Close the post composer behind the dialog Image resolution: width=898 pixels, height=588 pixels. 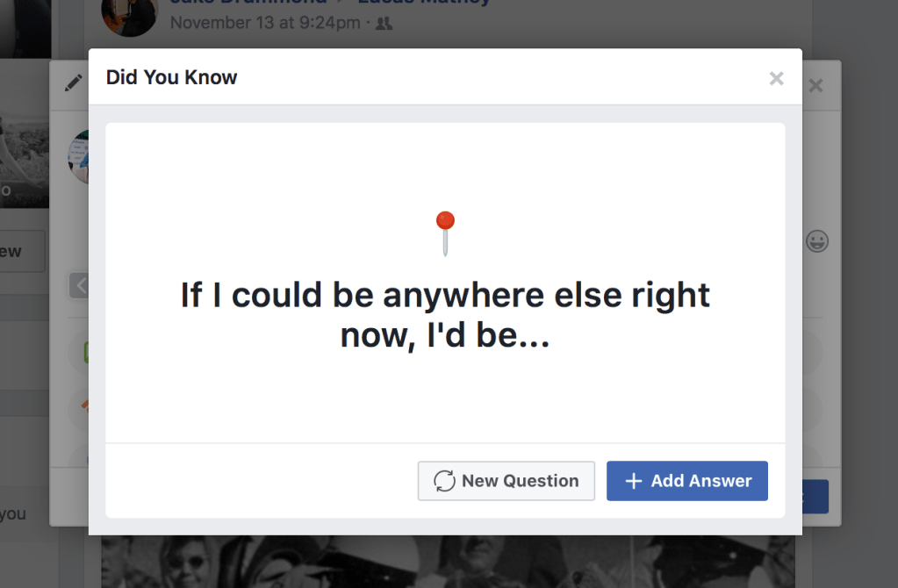(815, 86)
